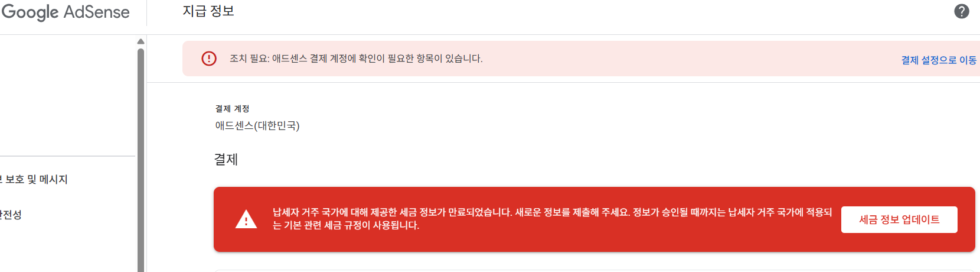Click the 결제 계정 label

click(x=232, y=109)
